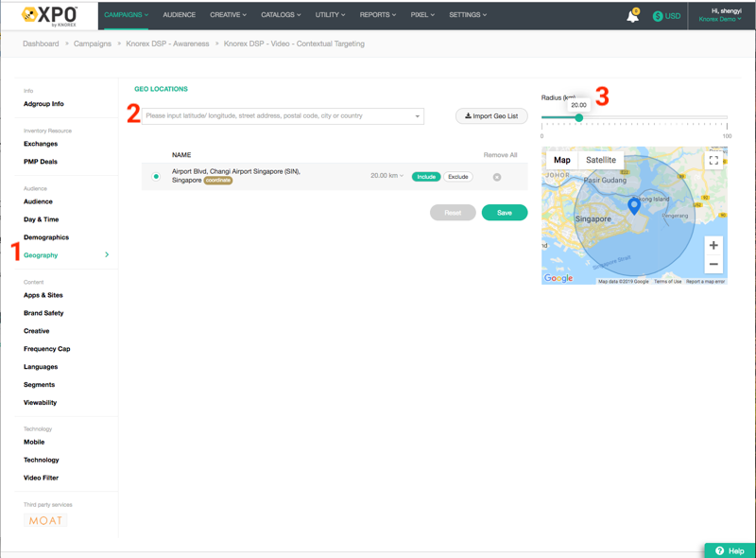Set location targeting to Include
Screen dimensions: 756x558
tap(426, 177)
